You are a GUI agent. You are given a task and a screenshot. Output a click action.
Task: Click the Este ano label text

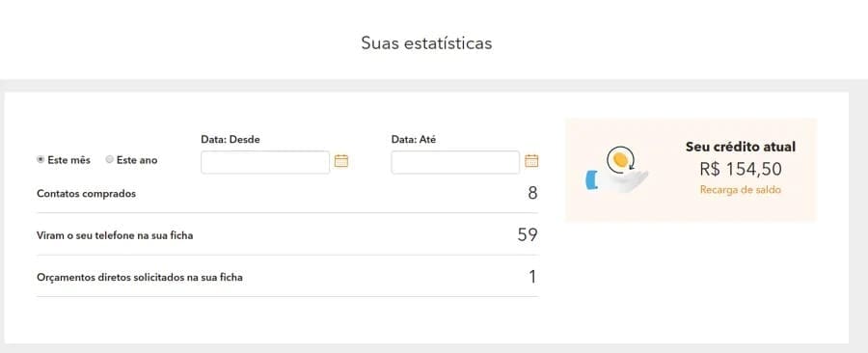137,160
